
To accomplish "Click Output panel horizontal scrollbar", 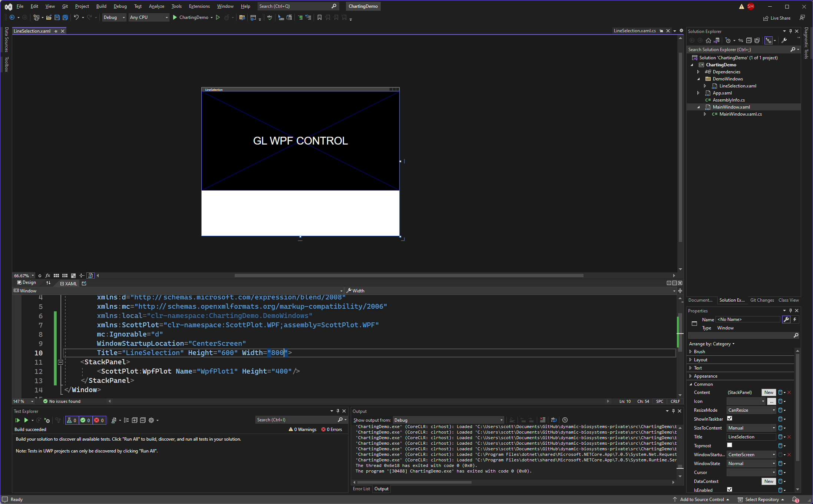I will coord(414,482).
